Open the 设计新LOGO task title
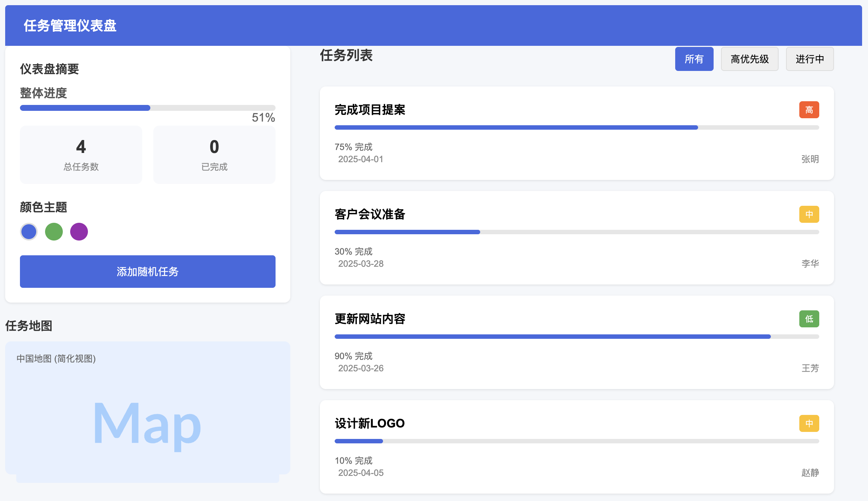 [370, 423]
